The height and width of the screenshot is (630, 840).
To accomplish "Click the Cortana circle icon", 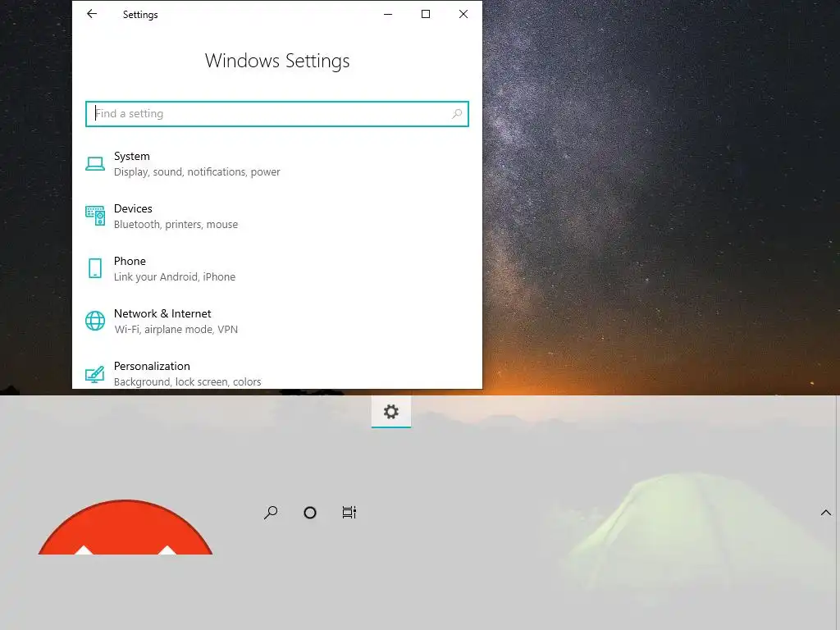I will click(309, 513).
